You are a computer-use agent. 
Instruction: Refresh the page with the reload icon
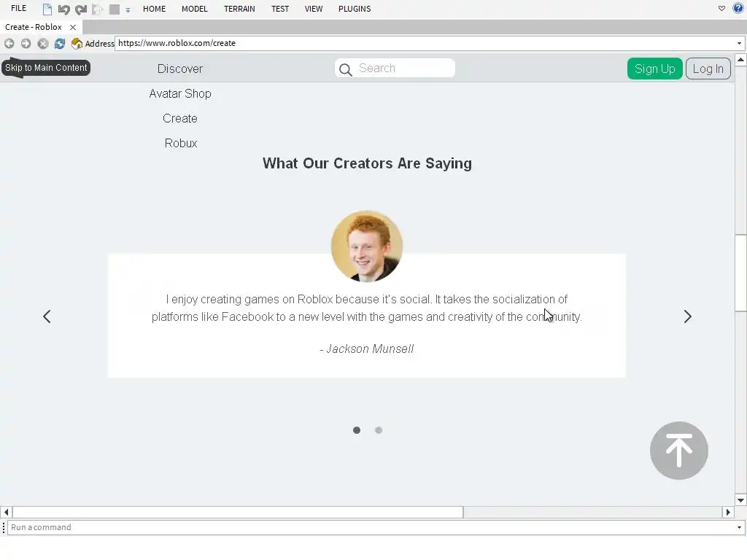60,43
